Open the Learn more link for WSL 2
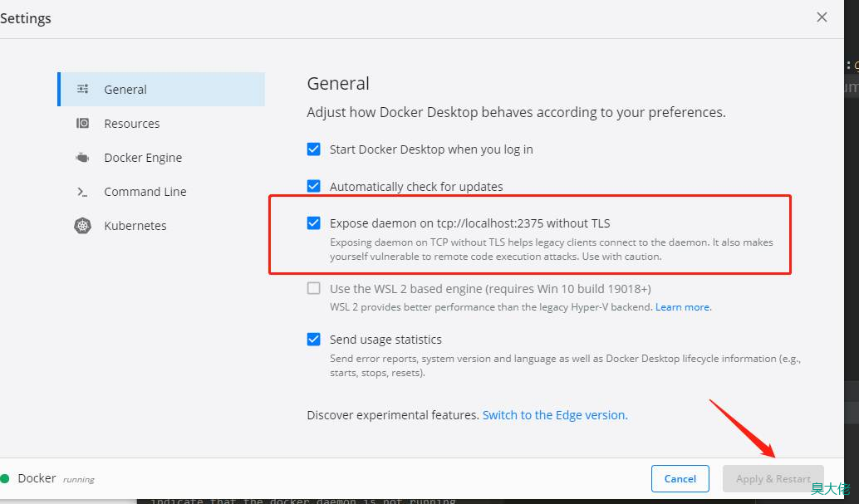The image size is (859, 504). 683,306
